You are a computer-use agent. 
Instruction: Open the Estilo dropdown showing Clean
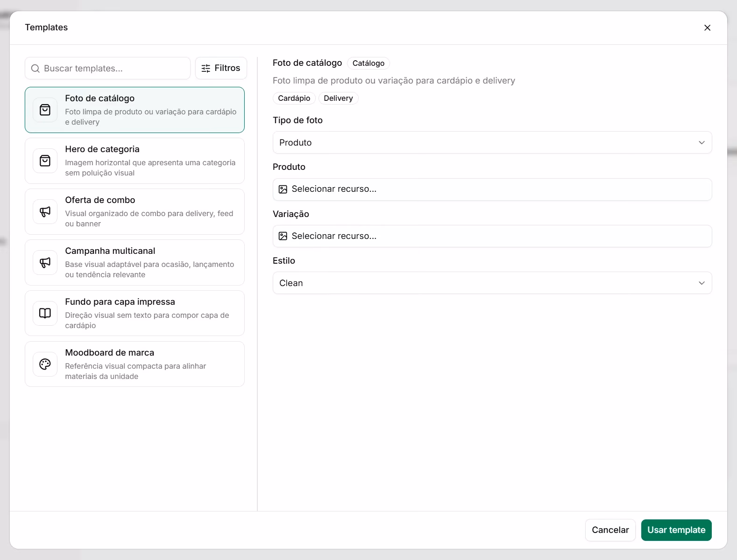pos(492,283)
